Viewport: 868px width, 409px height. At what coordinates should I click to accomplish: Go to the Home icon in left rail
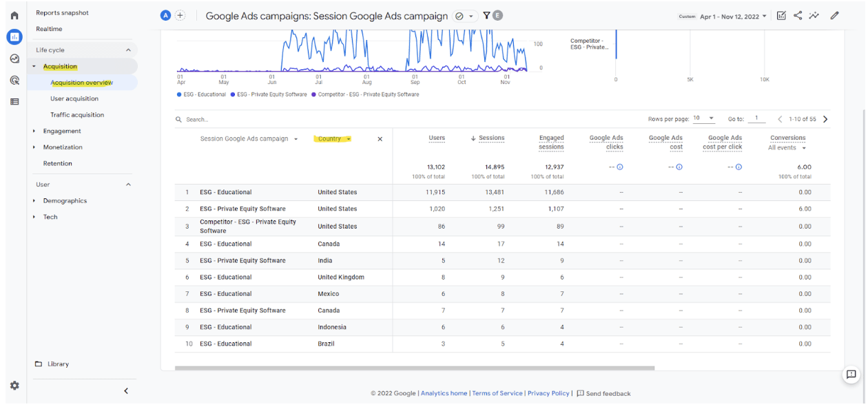click(x=14, y=15)
